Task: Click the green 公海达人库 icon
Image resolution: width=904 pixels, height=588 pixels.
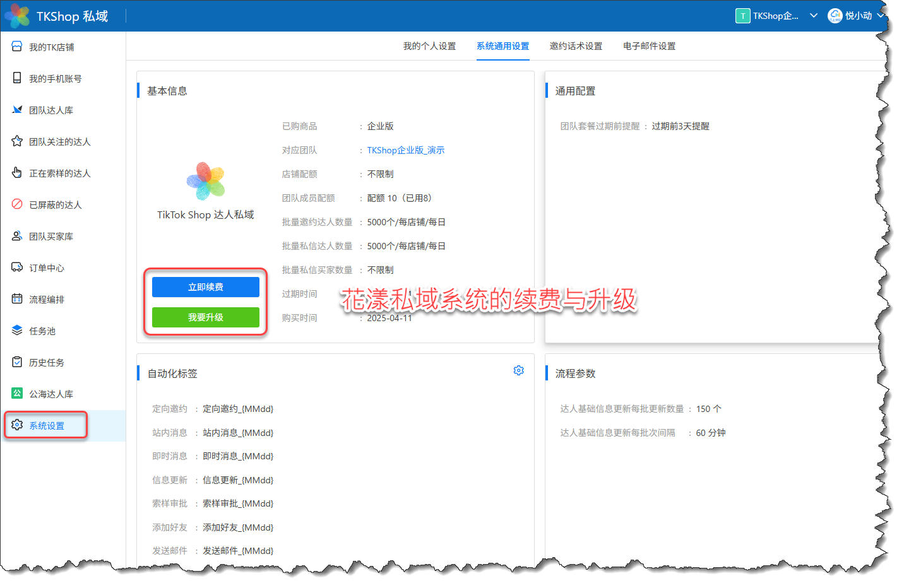Action: pos(17,394)
